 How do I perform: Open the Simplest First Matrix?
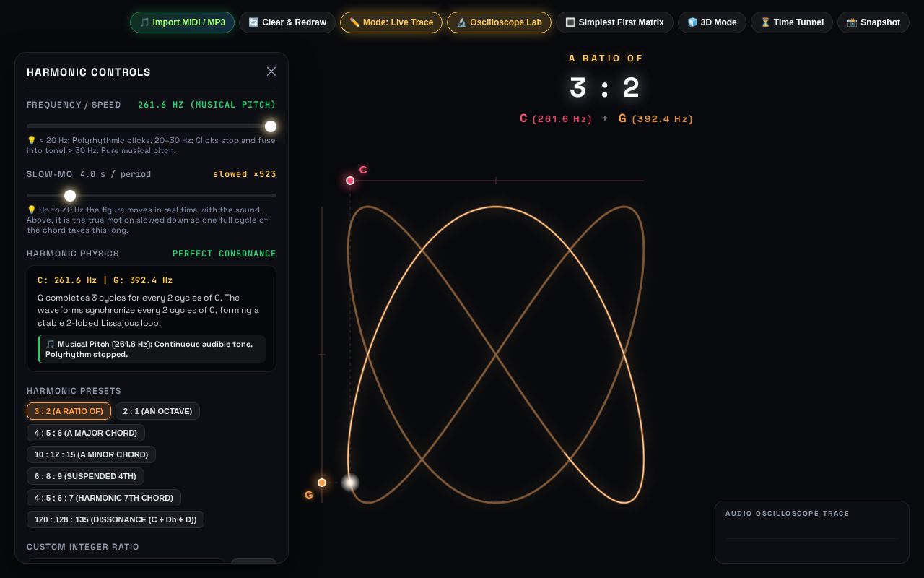pyautogui.click(x=614, y=22)
